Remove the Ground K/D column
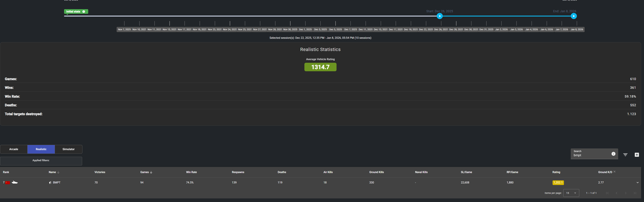644x202 pixels. tap(614, 172)
